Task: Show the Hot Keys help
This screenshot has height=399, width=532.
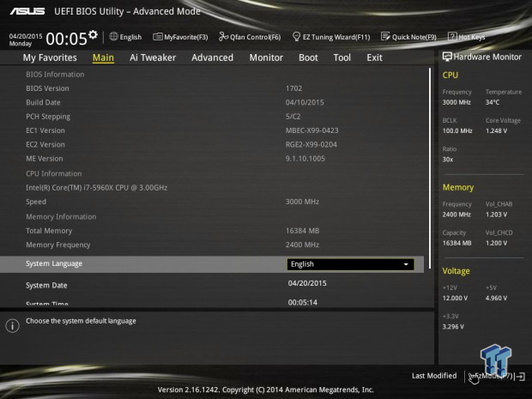Action: (x=467, y=37)
